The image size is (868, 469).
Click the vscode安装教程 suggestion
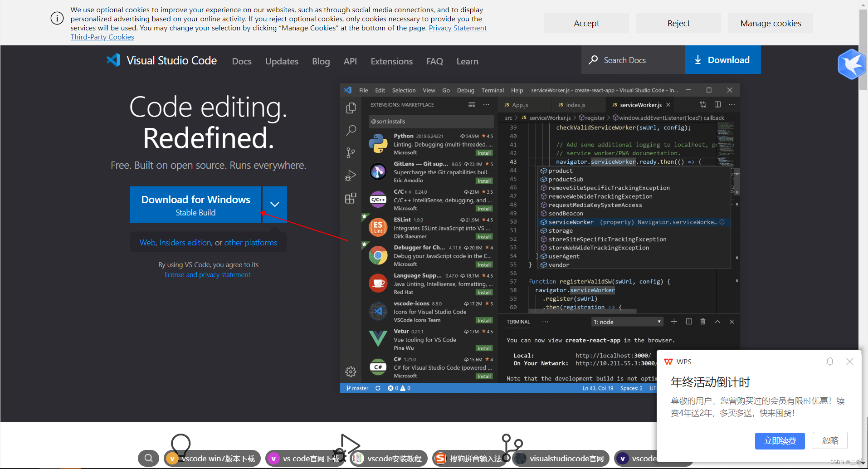389,459
